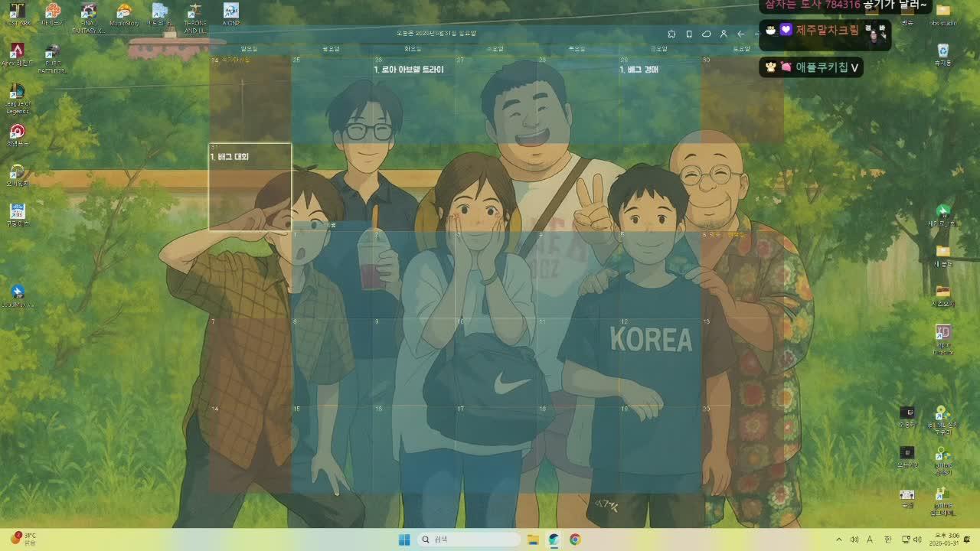Click the puzzle-piece icon in calendar toolbar
This screenshot has width=980, height=551.
[x=671, y=34]
